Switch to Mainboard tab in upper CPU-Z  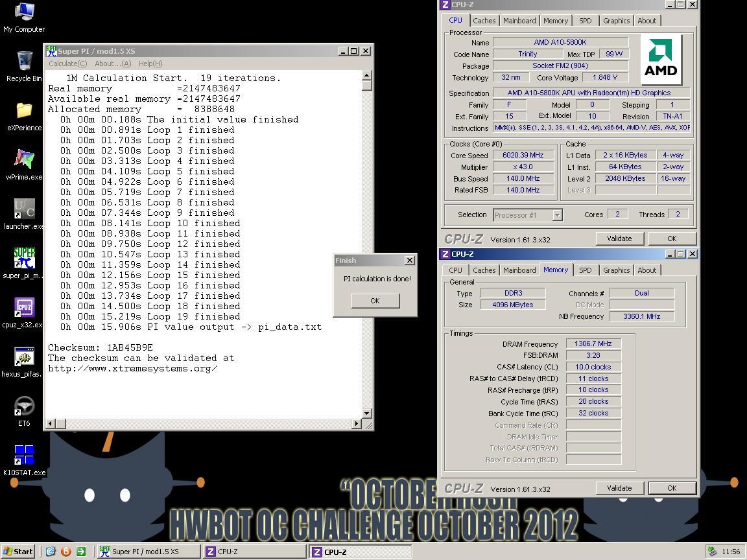[519, 21]
